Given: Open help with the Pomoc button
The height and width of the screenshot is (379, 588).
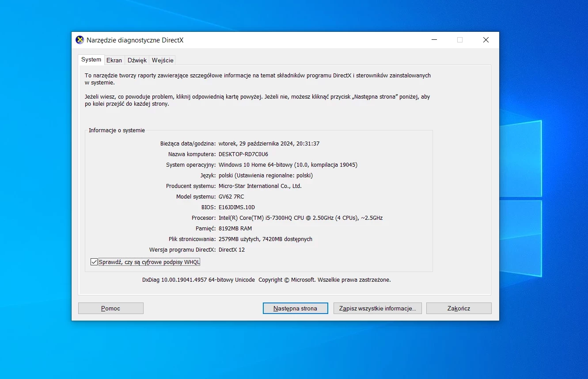Looking at the screenshot, I should [111, 308].
